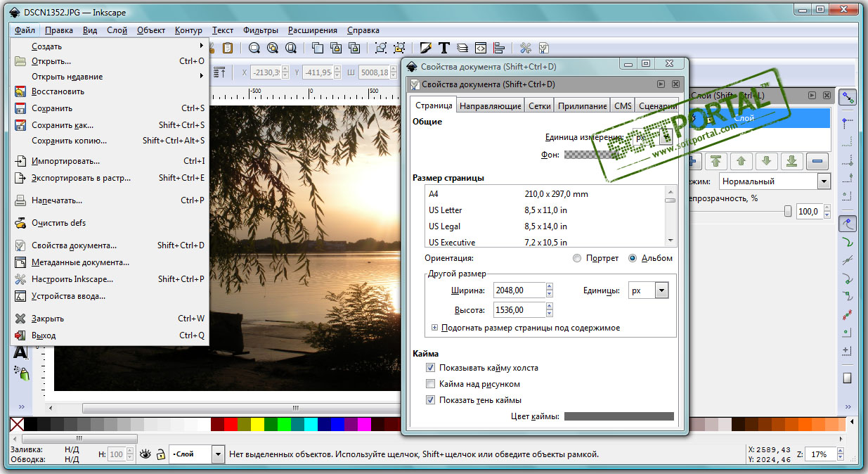
Task: Open the "Единицы" px units dropdown
Action: click(648, 290)
